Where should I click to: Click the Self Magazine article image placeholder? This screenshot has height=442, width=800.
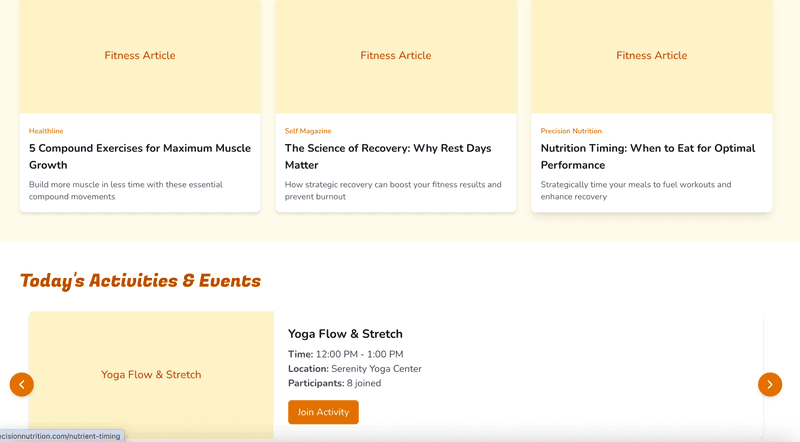click(396, 56)
